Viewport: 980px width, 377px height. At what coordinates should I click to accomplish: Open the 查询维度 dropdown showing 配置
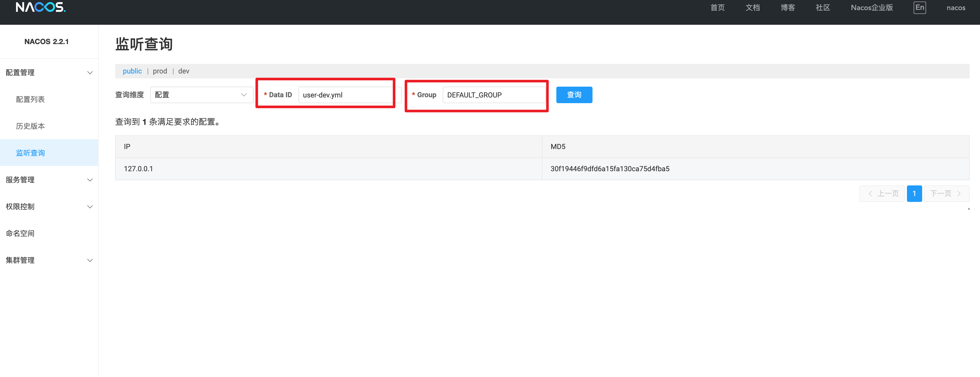click(x=202, y=95)
